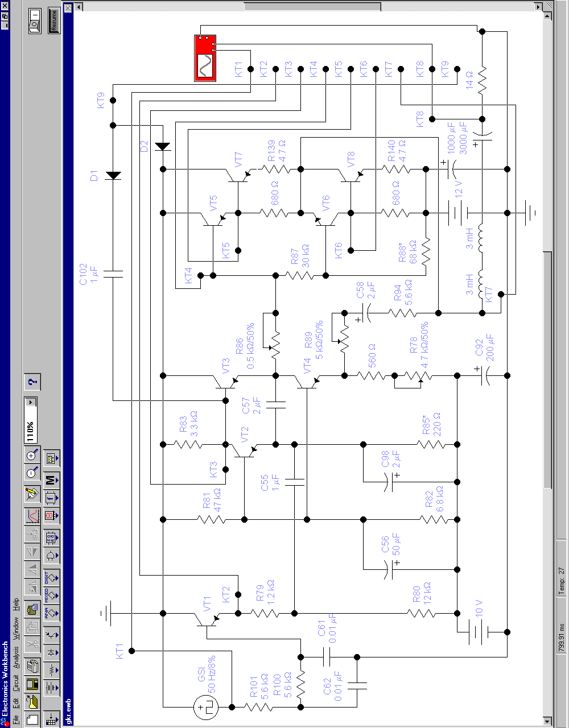Click the Flip vertical icon
Image resolution: width=569 pixels, height=728 pixels.
(x=32, y=552)
